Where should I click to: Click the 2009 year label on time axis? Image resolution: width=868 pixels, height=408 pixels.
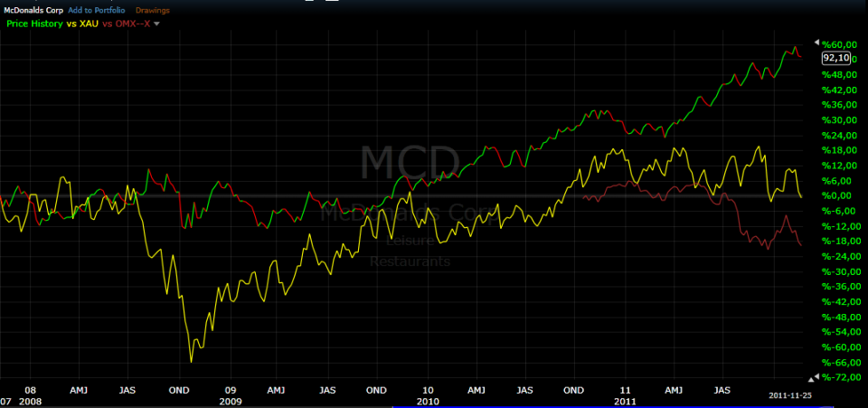tap(229, 401)
